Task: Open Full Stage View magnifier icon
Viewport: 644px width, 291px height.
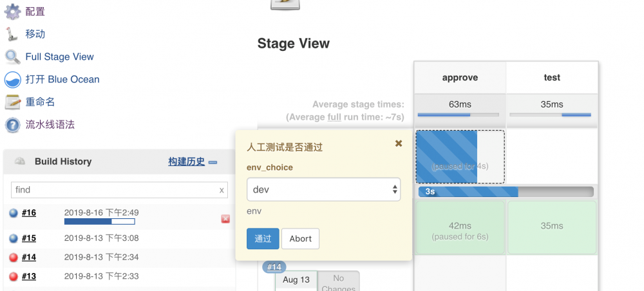Action: tap(13, 57)
